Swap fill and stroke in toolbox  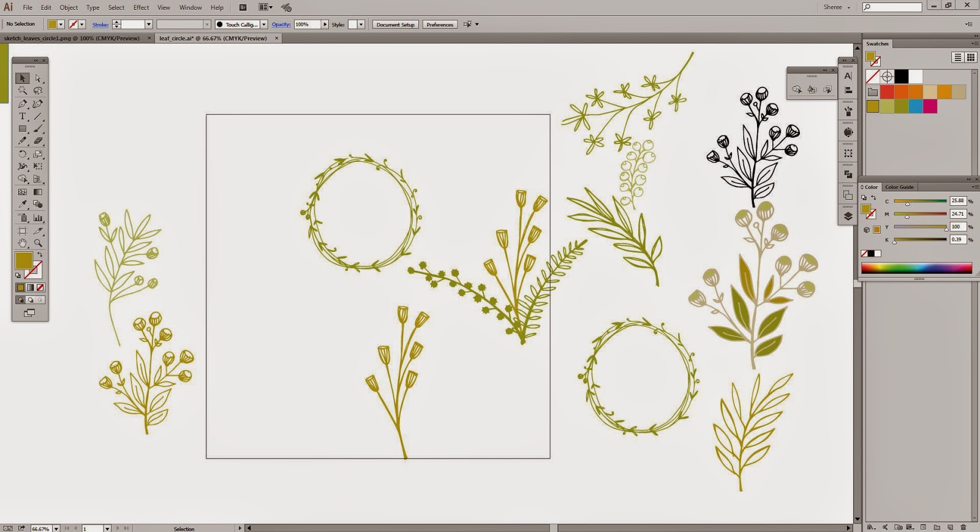40,254
